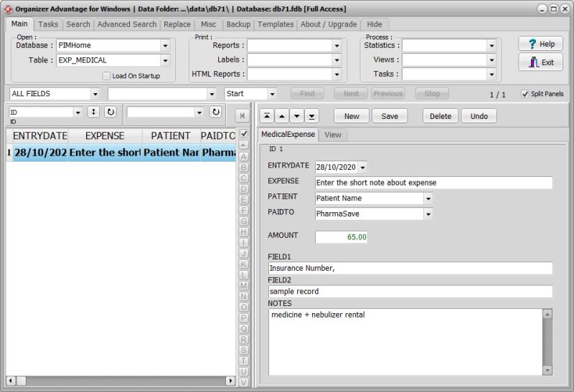Viewport: 574px width, 392px height.
Task: Filter records by letter S
Action: (x=243, y=350)
